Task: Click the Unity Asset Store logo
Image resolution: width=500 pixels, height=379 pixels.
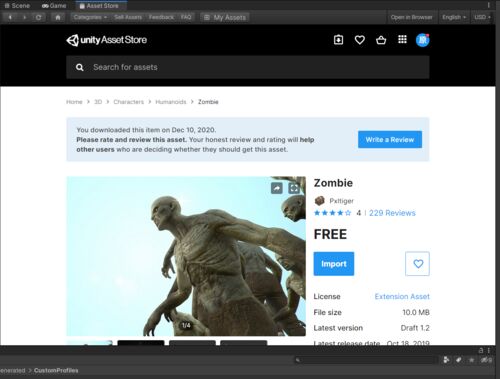Action: [x=107, y=40]
